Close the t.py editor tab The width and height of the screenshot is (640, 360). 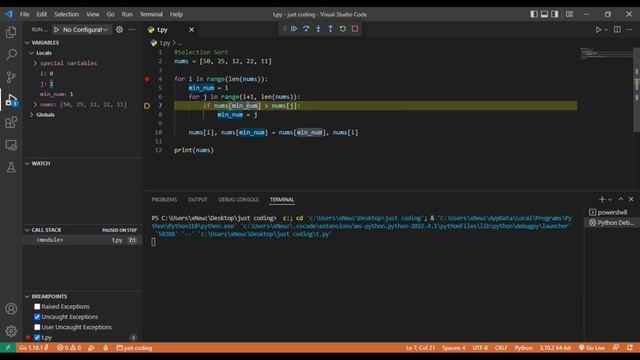(x=191, y=29)
